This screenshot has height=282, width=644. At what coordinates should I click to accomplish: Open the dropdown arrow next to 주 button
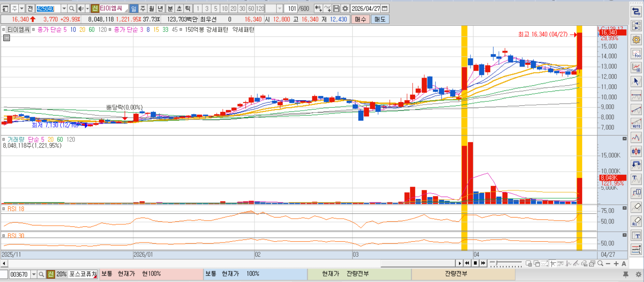22,8
